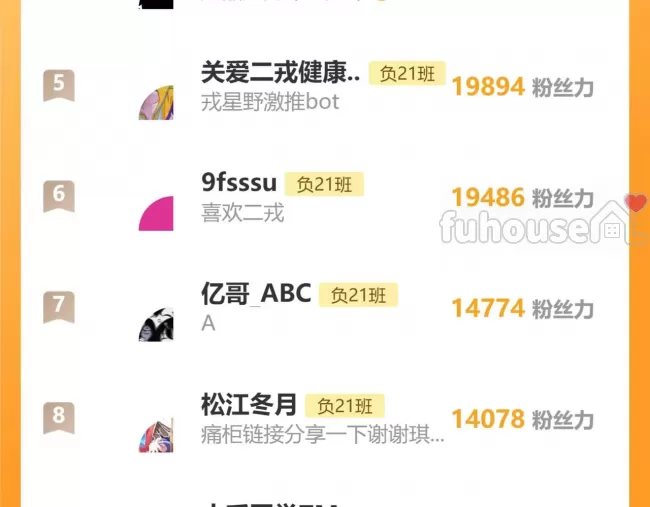The height and width of the screenshot is (507, 650).
Task: Open profile of 9fsssu
Action: [239, 183]
